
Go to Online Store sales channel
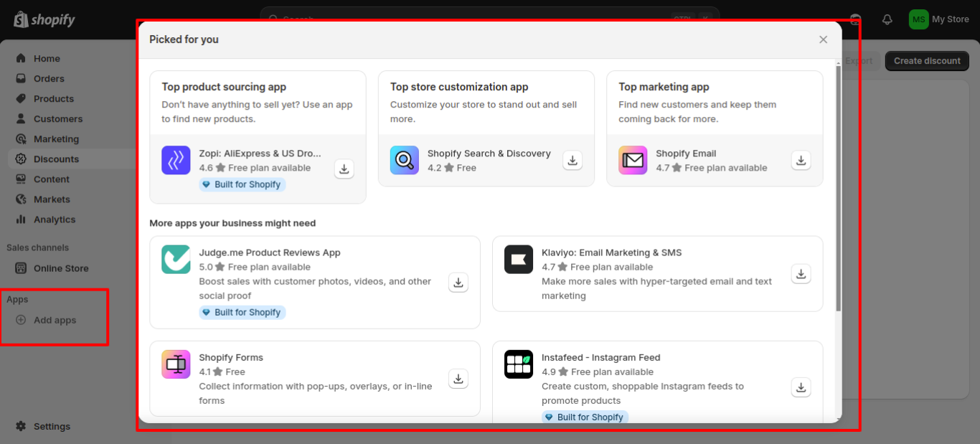coord(61,268)
